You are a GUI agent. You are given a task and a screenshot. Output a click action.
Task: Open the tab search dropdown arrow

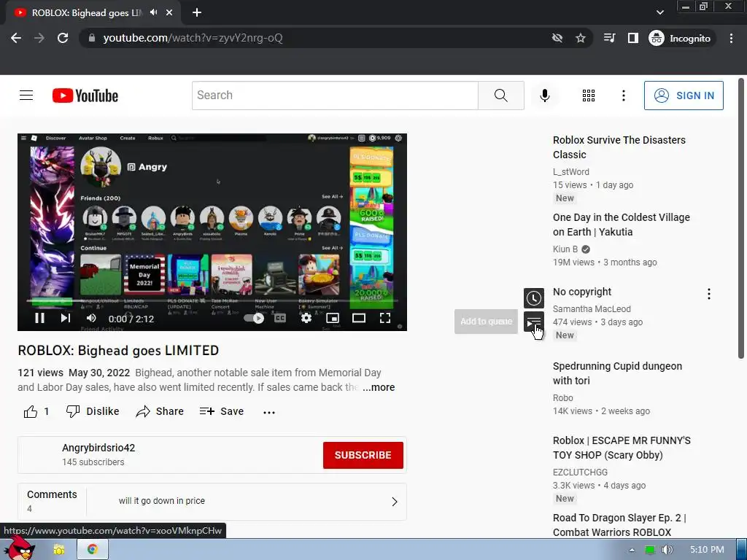(x=659, y=12)
